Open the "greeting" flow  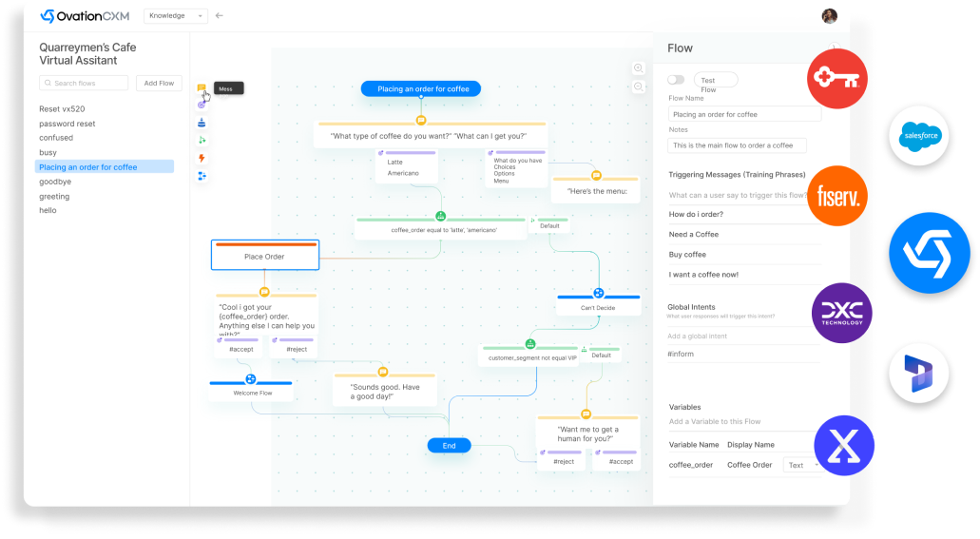point(54,197)
